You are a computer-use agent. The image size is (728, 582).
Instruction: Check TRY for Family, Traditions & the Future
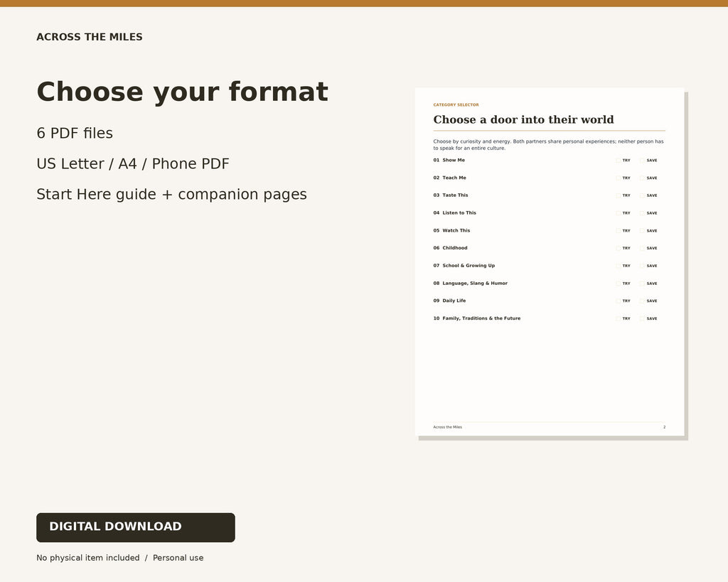click(x=619, y=319)
